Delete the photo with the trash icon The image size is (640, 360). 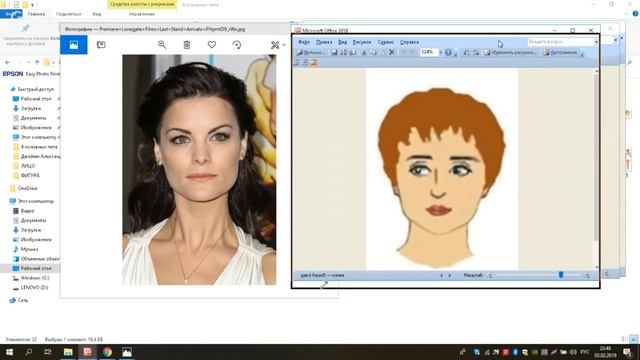[187, 45]
